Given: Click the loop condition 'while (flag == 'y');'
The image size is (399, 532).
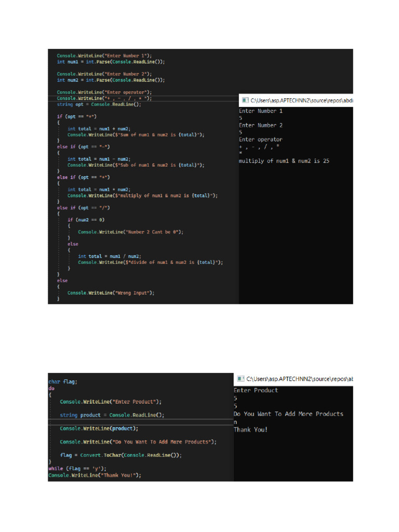Looking at the screenshot, I should (x=77, y=469).
